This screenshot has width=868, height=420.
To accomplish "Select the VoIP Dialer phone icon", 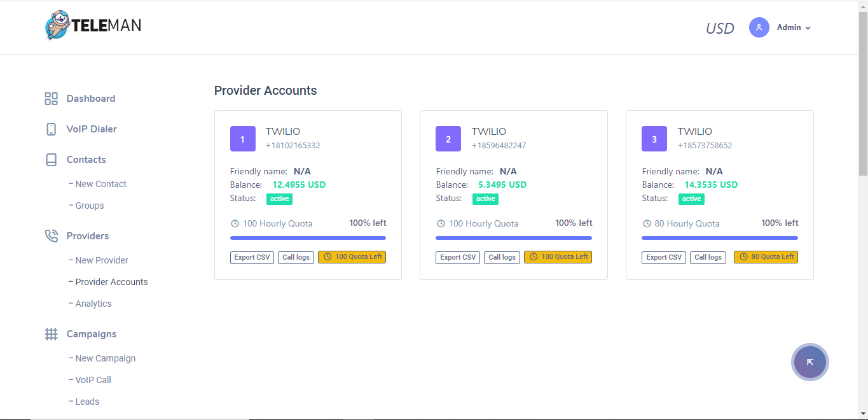I will pyautogui.click(x=51, y=129).
